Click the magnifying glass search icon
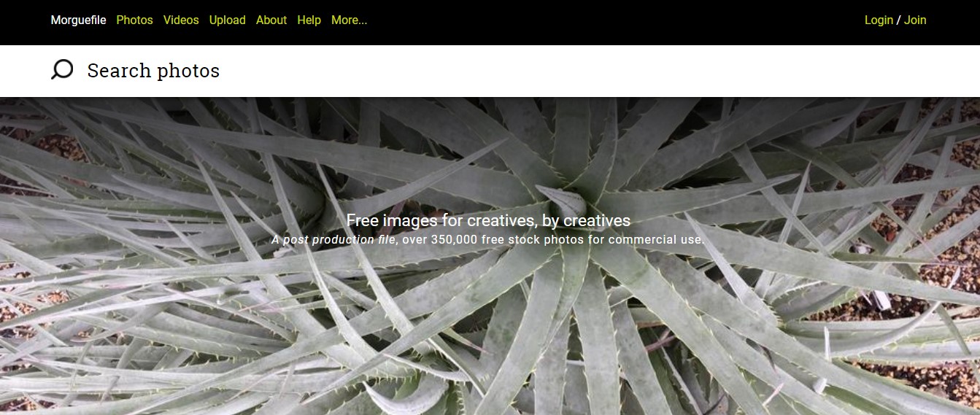 click(62, 70)
